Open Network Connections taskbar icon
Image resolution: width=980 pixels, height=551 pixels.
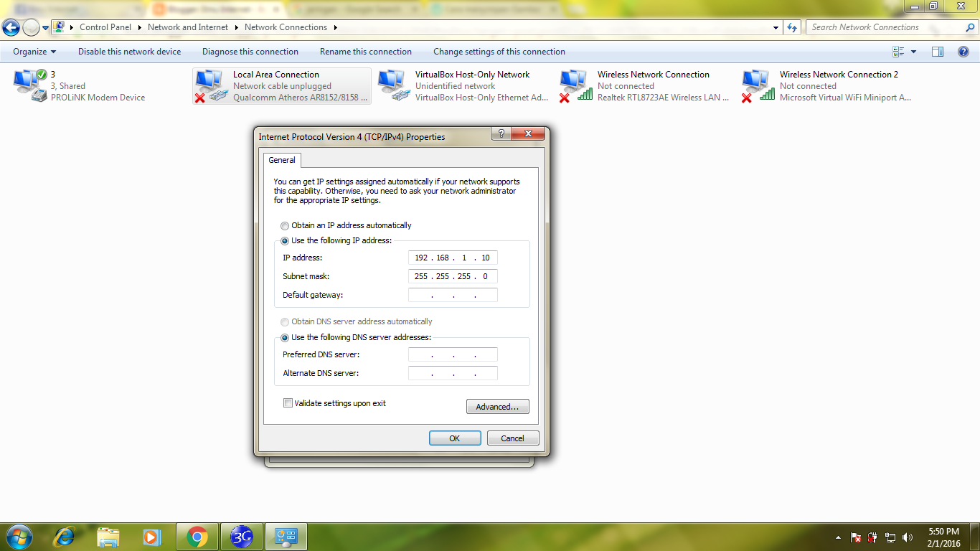(286, 536)
